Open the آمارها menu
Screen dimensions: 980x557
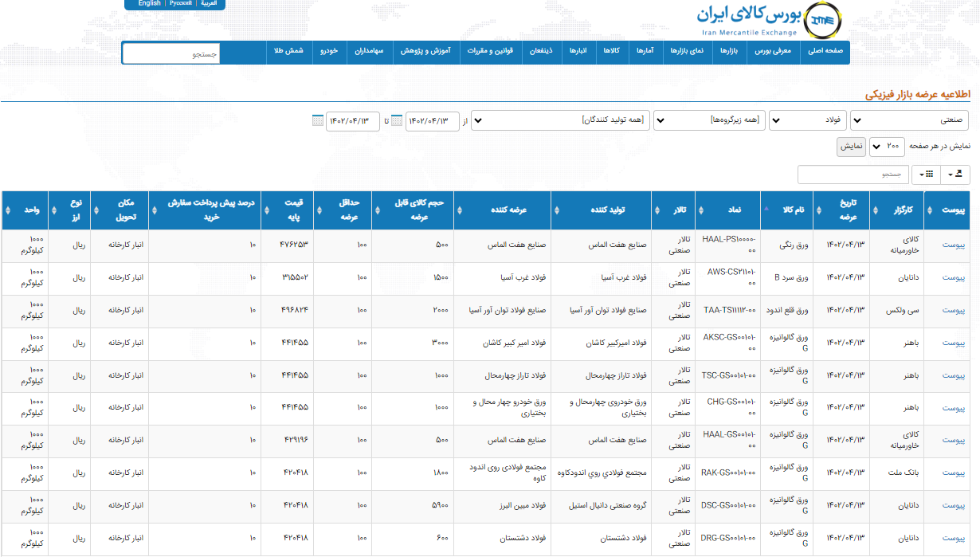[645, 52]
